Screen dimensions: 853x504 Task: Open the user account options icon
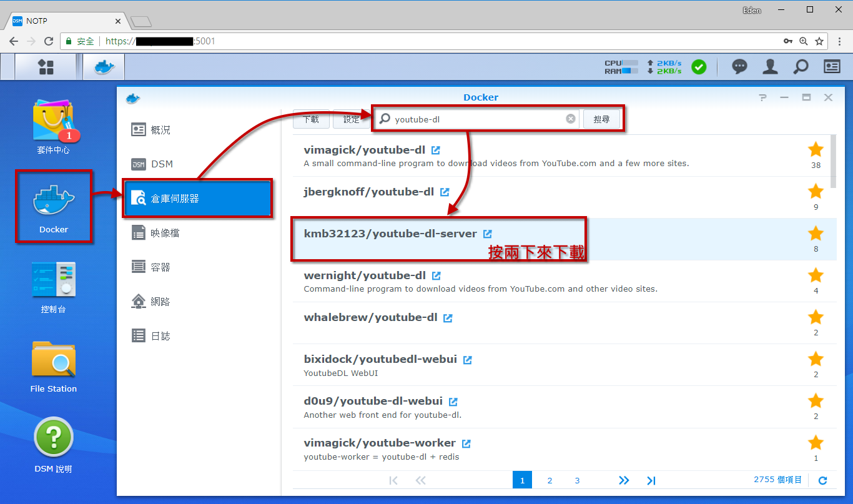point(770,67)
